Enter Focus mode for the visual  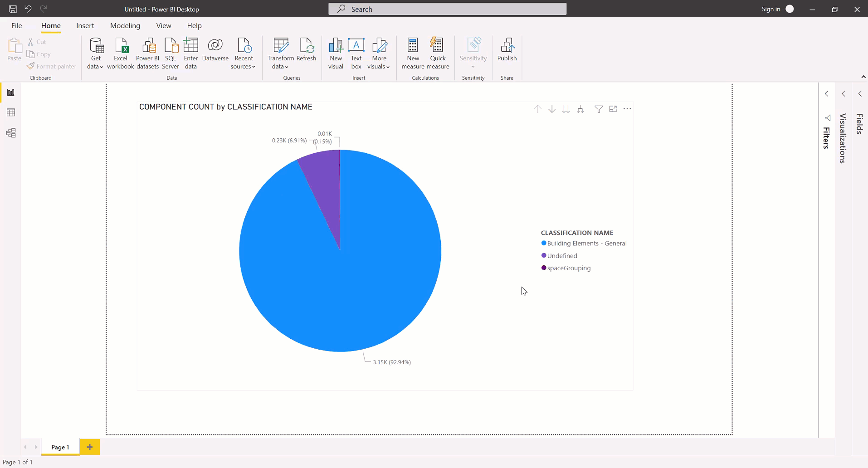tap(613, 109)
